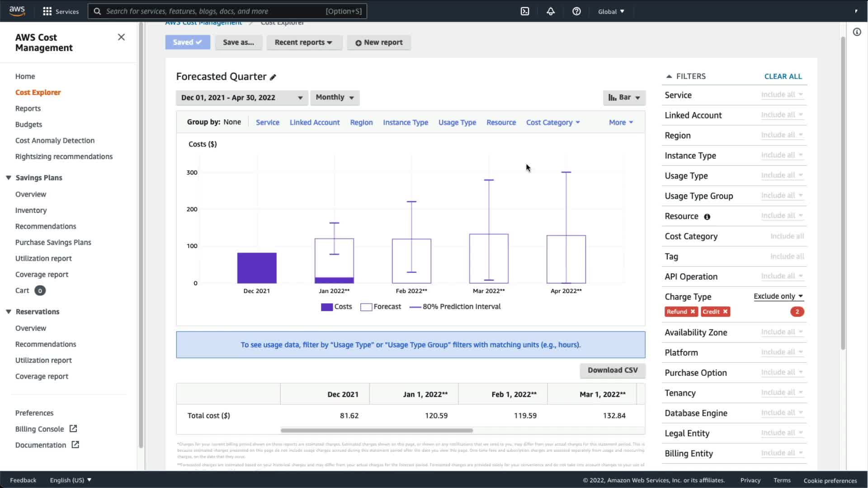The width and height of the screenshot is (868, 488).
Task: Open the Monthly granularity dropdown
Action: pyautogui.click(x=335, y=98)
